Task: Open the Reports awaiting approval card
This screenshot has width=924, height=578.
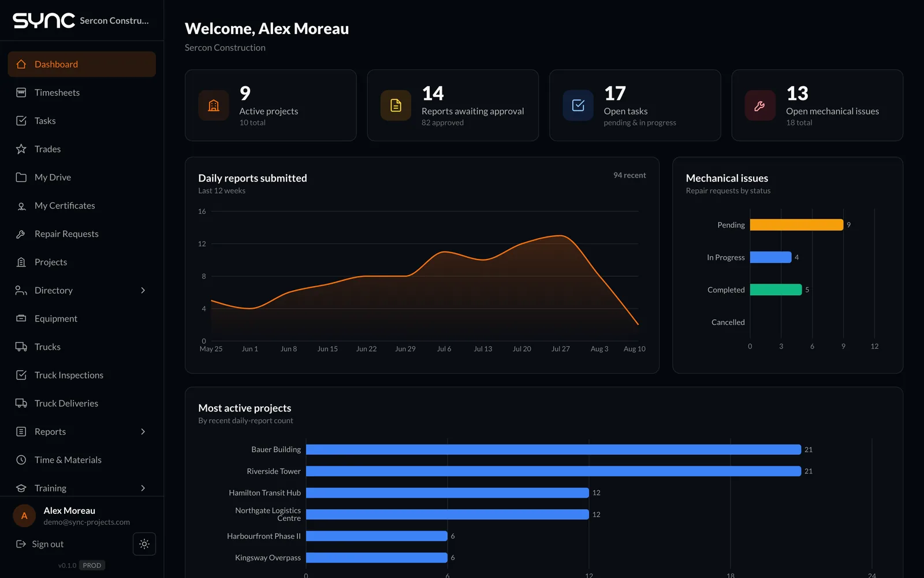Action: (453, 105)
